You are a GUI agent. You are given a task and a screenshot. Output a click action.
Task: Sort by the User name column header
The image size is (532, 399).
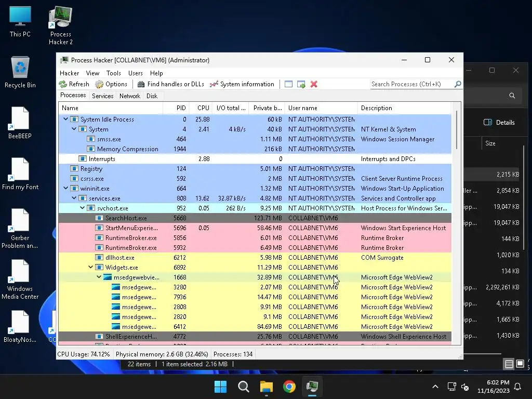(321, 108)
